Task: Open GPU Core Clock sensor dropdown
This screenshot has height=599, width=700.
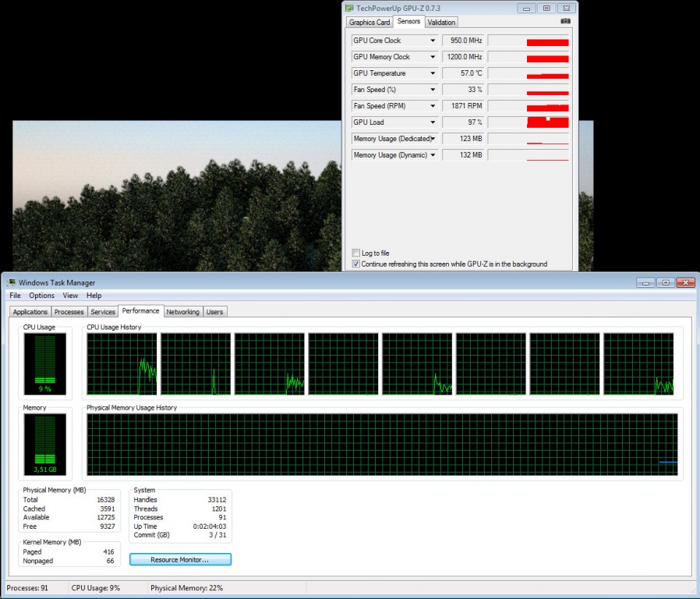Action: point(432,41)
